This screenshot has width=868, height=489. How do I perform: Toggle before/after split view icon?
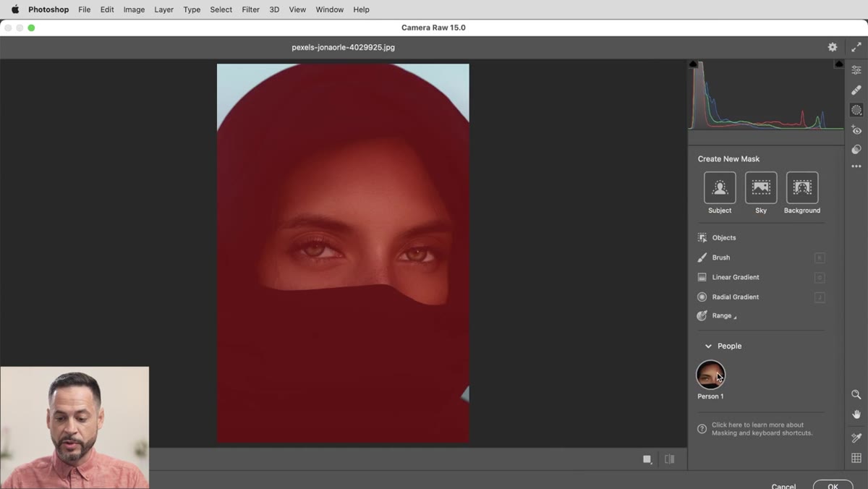coord(670,459)
